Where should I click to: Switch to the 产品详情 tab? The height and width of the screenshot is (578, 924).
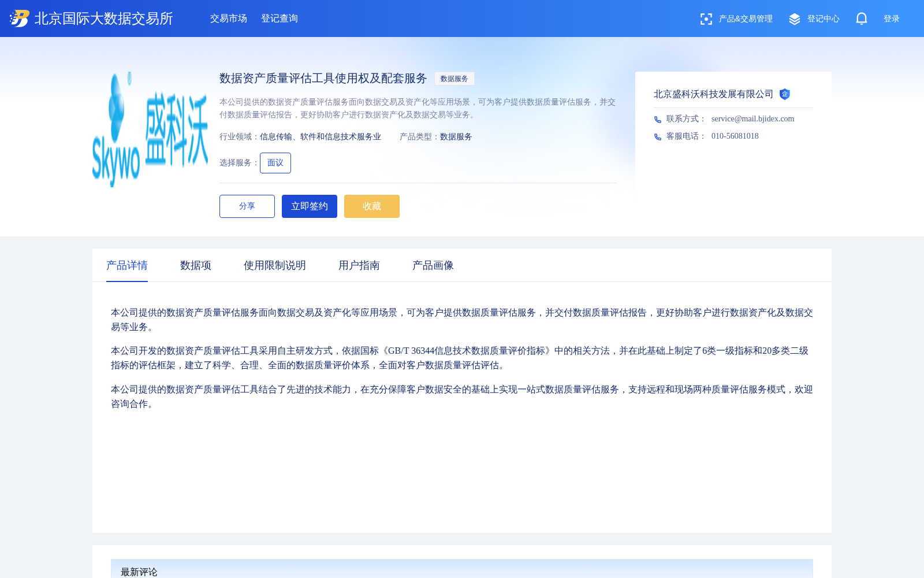tap(127, 265)
